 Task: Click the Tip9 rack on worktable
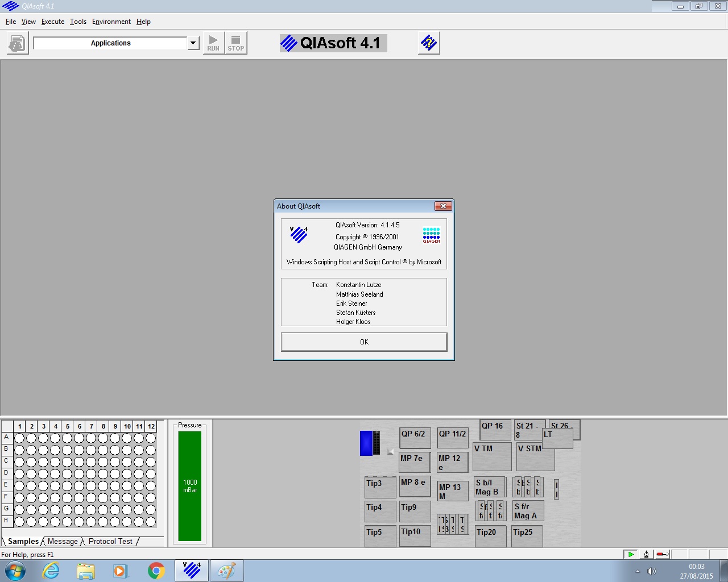415,512
